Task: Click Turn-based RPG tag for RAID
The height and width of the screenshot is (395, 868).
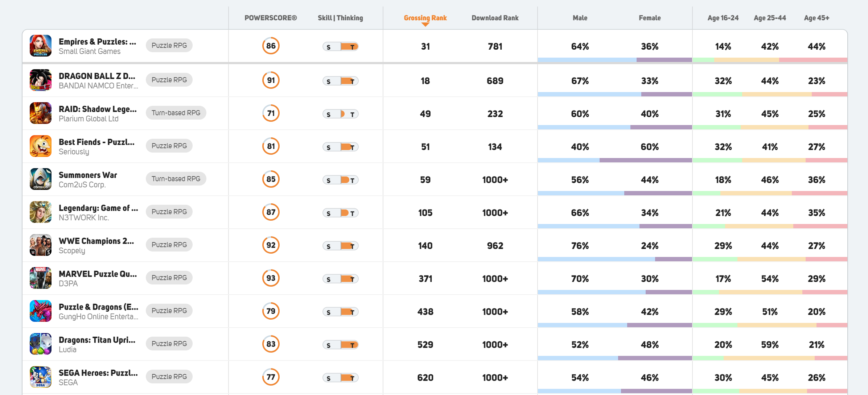Action: (x=176, y=113)
